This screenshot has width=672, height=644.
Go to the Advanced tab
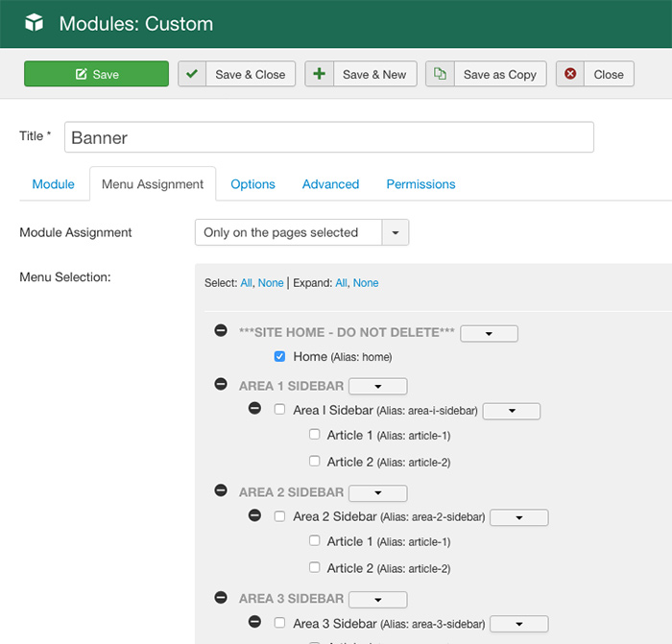(330, 184)
